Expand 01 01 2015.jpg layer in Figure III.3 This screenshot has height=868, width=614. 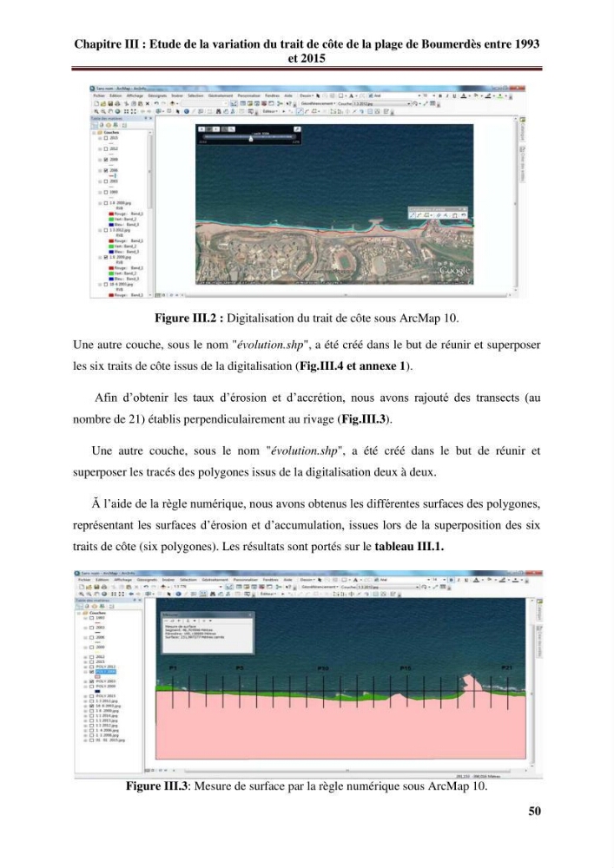pos(85,740)
